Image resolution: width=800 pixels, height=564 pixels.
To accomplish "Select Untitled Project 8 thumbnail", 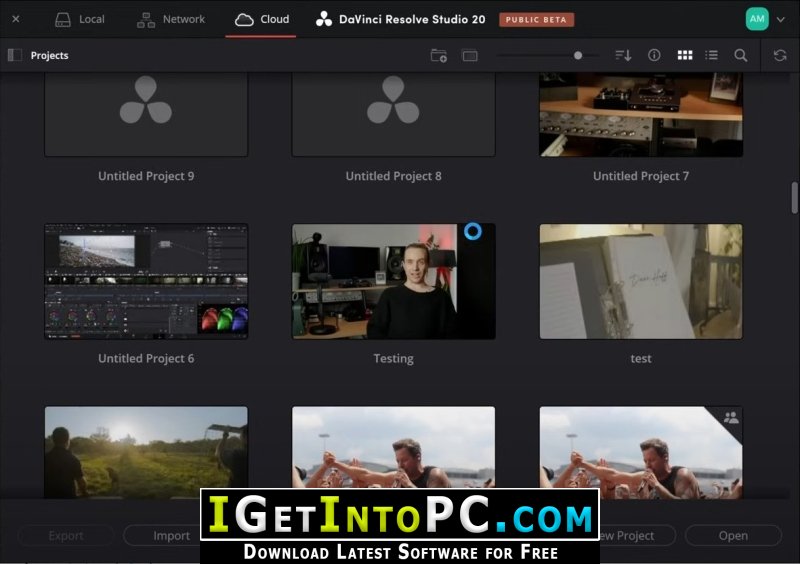I will 393,114.
